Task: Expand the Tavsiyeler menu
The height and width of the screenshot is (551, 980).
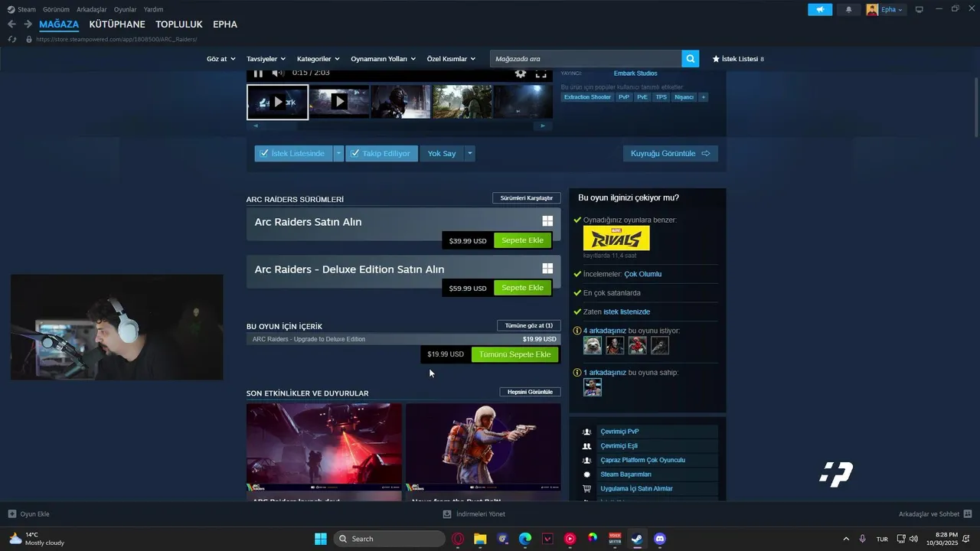Action: click(x=266, y=59)
